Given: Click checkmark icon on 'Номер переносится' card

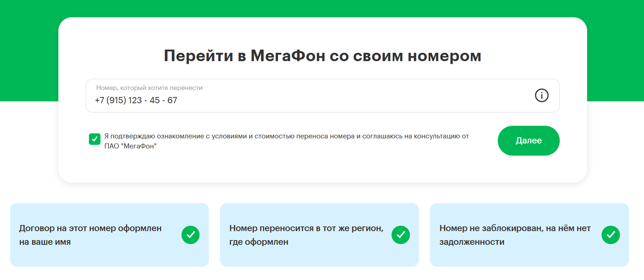Looking at the screenshot, I should tap(401, 235).
